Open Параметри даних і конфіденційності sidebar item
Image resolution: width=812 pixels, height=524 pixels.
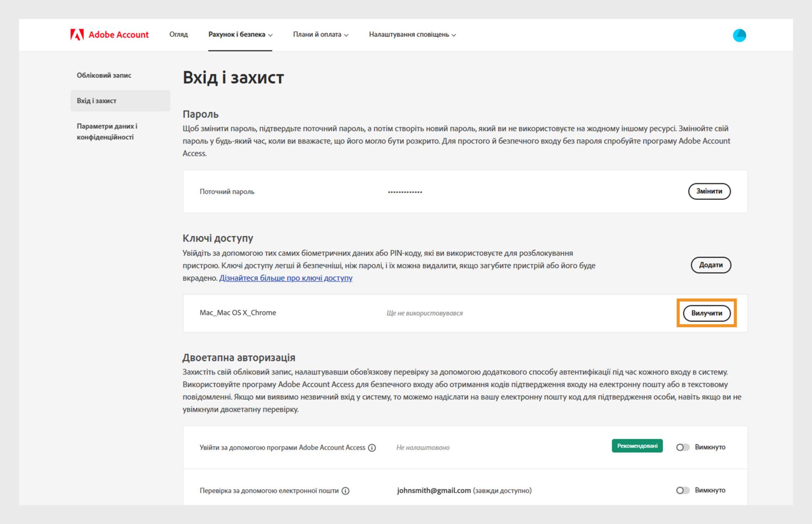click(x=107, y=131)
